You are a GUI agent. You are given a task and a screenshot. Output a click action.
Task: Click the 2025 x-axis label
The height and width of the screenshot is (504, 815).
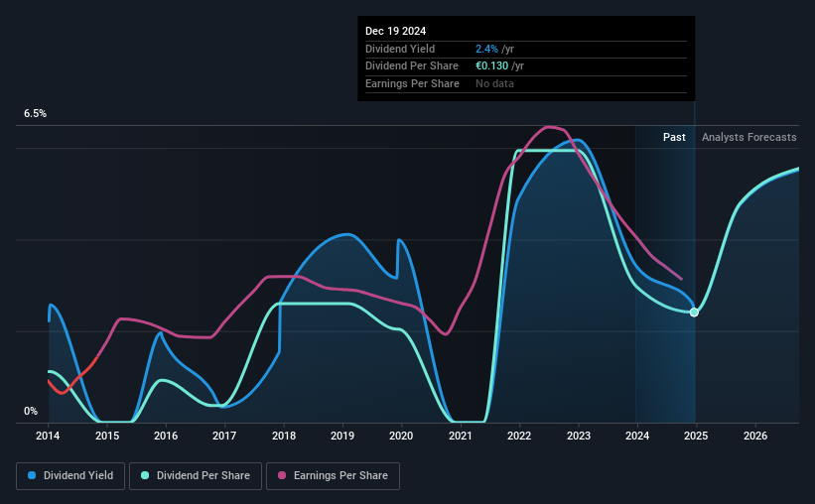[696, 436]
